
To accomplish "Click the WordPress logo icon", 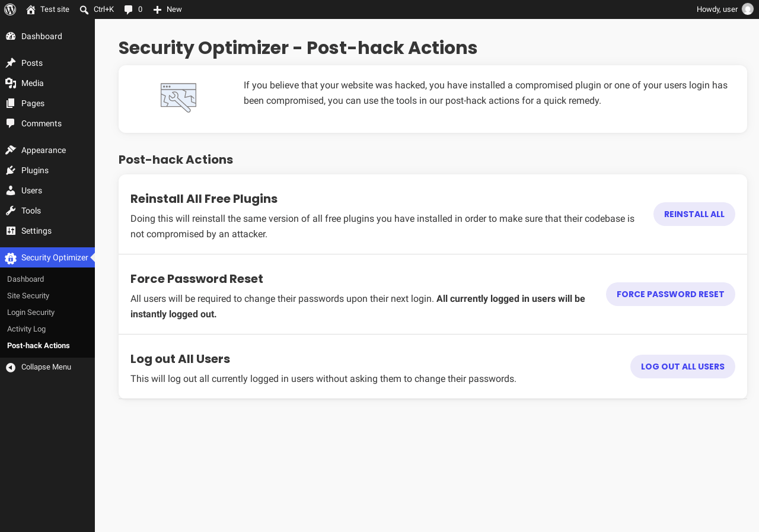I will click(10, 9).
